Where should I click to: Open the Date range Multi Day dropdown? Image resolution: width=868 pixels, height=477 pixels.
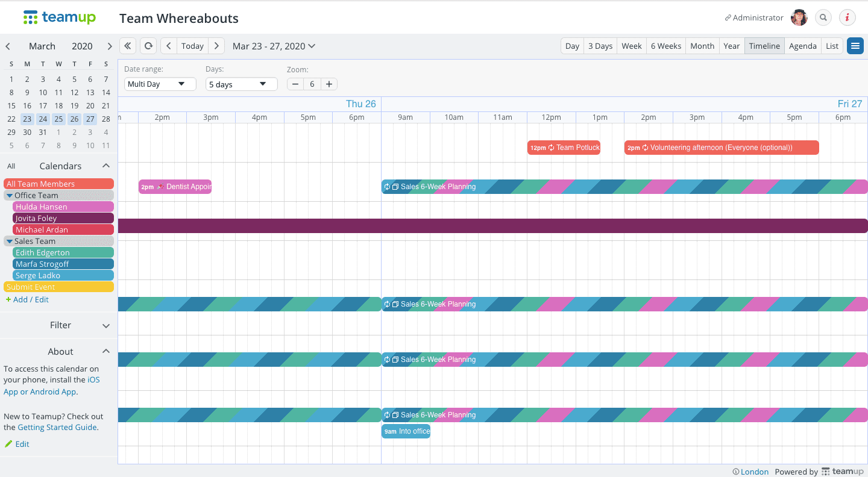coord(160,84)
